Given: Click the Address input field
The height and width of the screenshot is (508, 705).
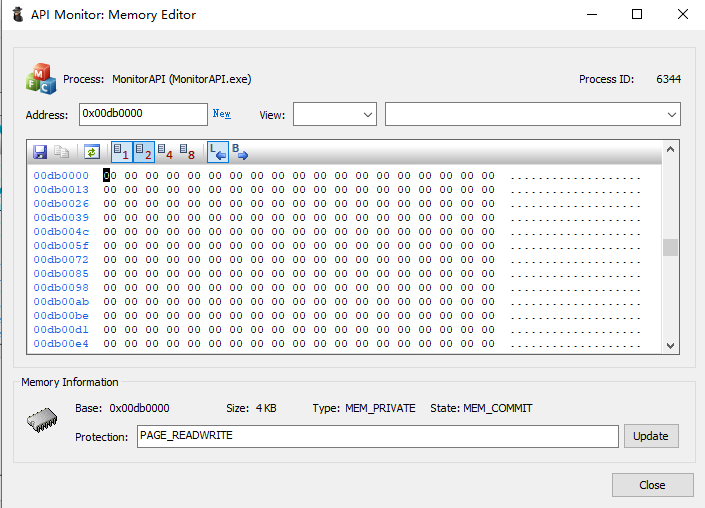Looking at the screenshot, I should 143,114.
